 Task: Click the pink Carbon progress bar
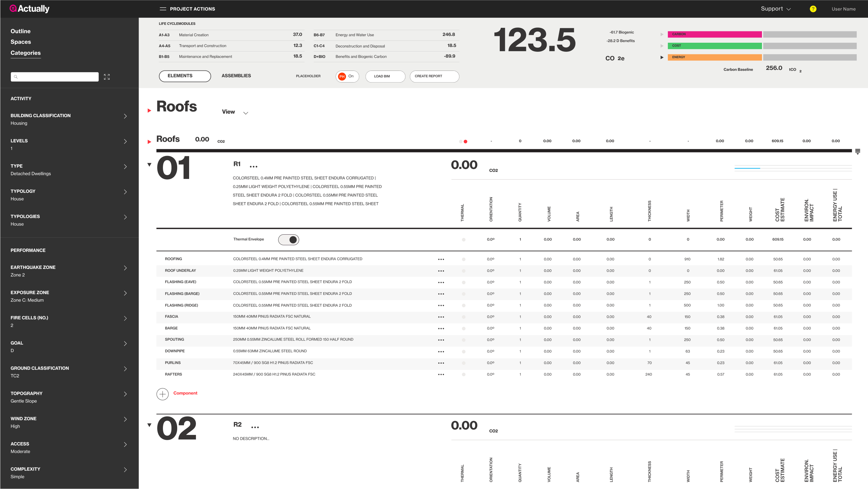(x=714, y=34)
